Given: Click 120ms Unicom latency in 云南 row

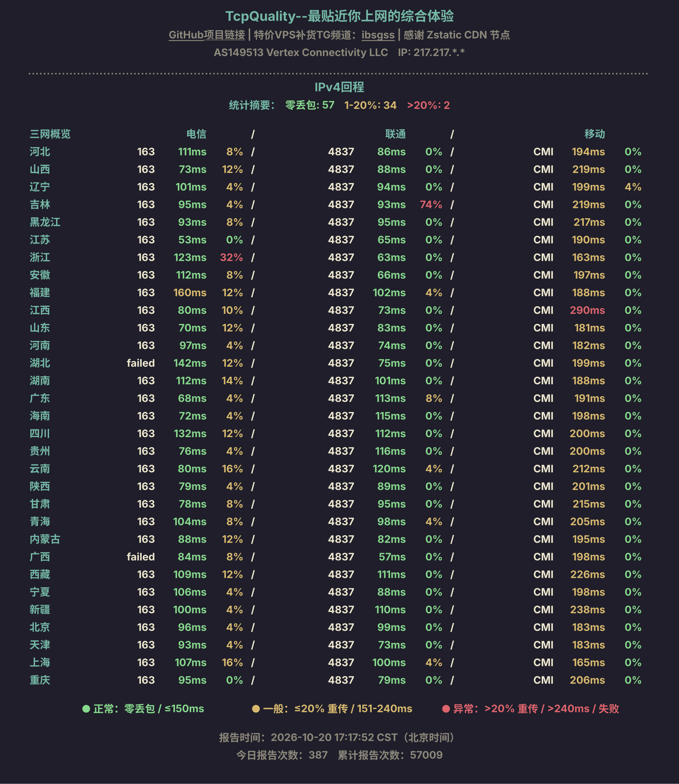Looking at the screenshot, I should (x=389, y=469).
